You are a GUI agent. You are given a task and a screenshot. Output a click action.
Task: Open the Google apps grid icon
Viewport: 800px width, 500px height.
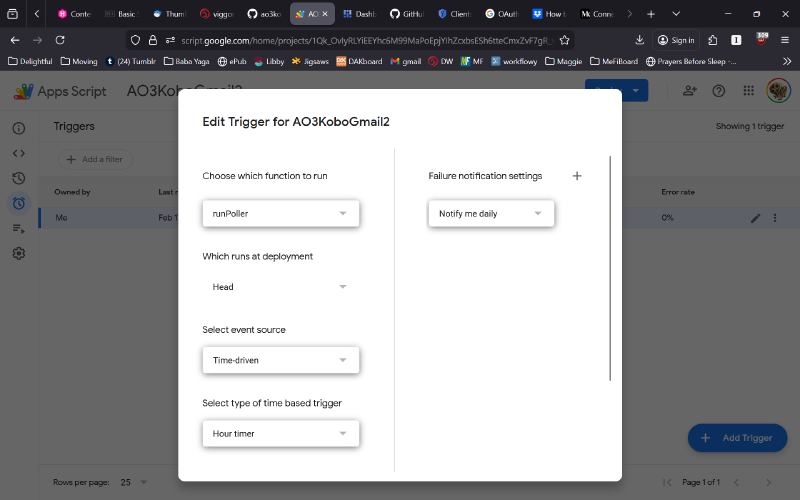tap(749, 91)
